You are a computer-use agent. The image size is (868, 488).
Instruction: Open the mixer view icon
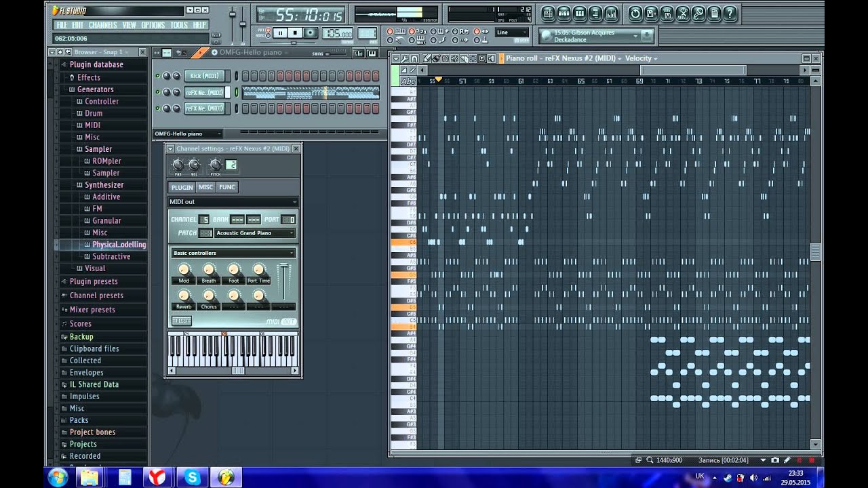[x=611, y=13]
